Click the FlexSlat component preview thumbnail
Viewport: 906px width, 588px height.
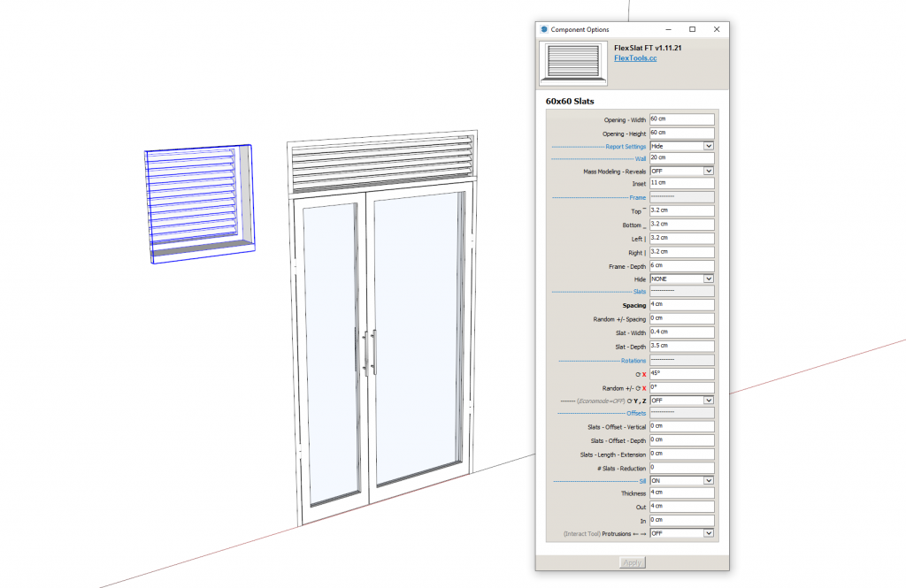572,62
